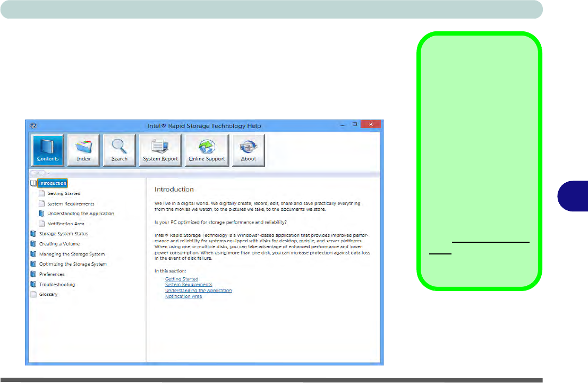The height and width of the screenshot is (383, 588).
Task: Open the About button
Action: (248, 150)
